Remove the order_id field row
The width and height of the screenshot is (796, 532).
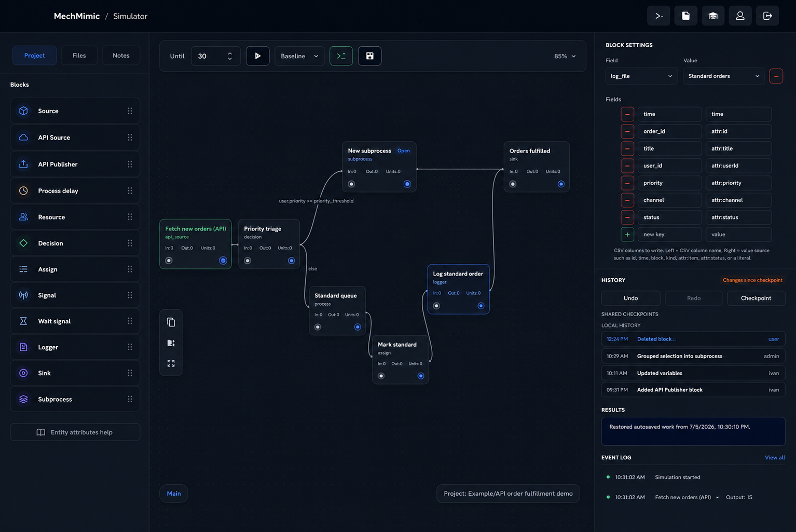(627, 131)
